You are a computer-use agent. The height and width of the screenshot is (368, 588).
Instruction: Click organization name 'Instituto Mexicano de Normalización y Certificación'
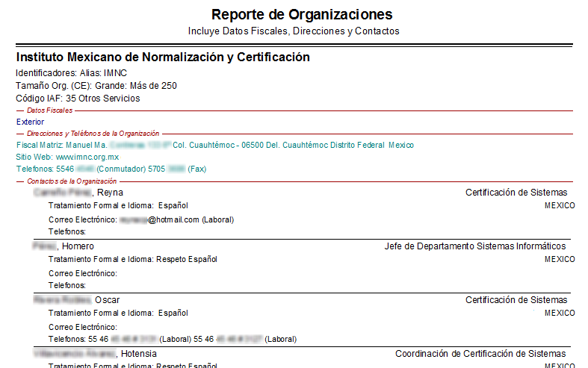[x=163, y=57]
